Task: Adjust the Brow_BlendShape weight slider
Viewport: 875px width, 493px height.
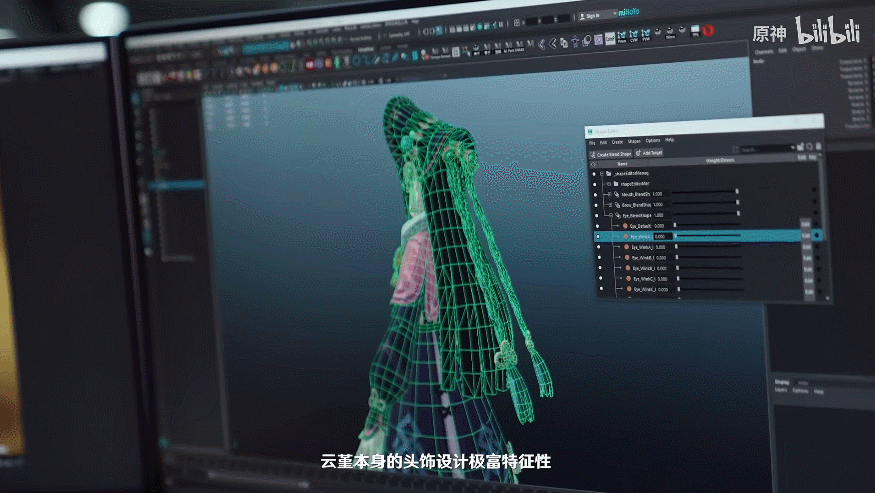Action: (706, 202)
